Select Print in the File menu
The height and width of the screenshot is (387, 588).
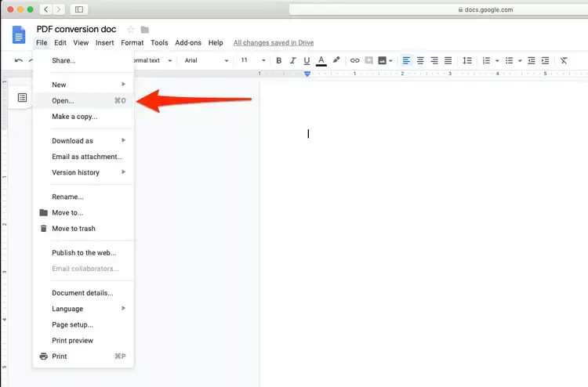(x=83, y=356)
